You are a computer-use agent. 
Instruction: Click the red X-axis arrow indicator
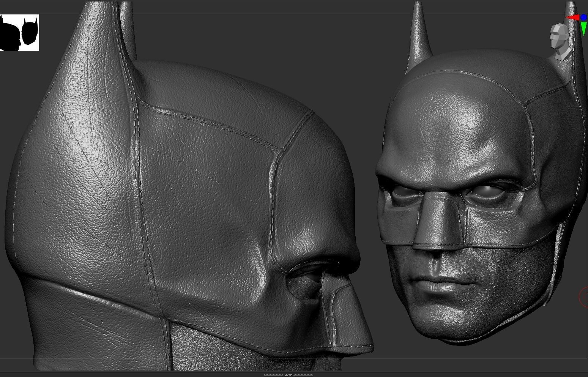click(x=572, y=17)
